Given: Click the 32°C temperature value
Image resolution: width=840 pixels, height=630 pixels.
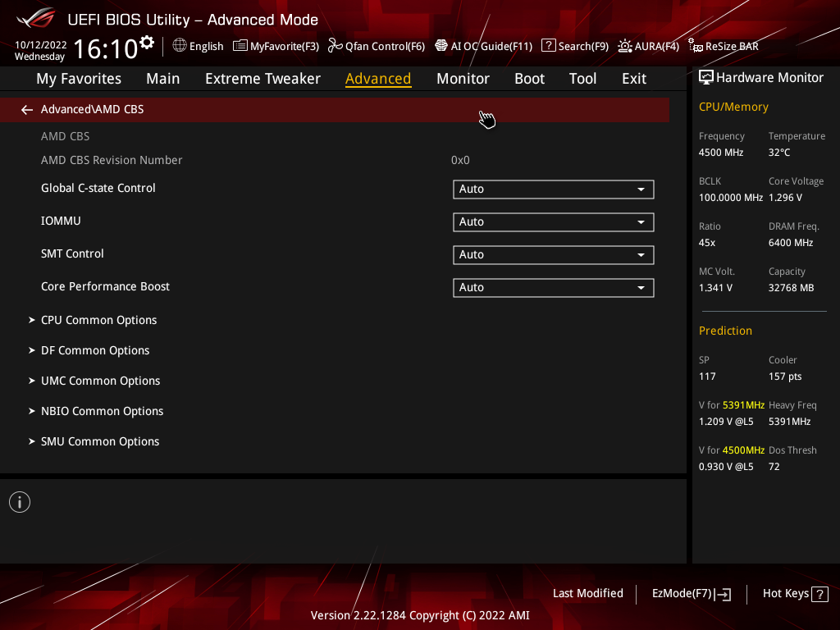Looking at the screenshot, I should click(779, 153).
